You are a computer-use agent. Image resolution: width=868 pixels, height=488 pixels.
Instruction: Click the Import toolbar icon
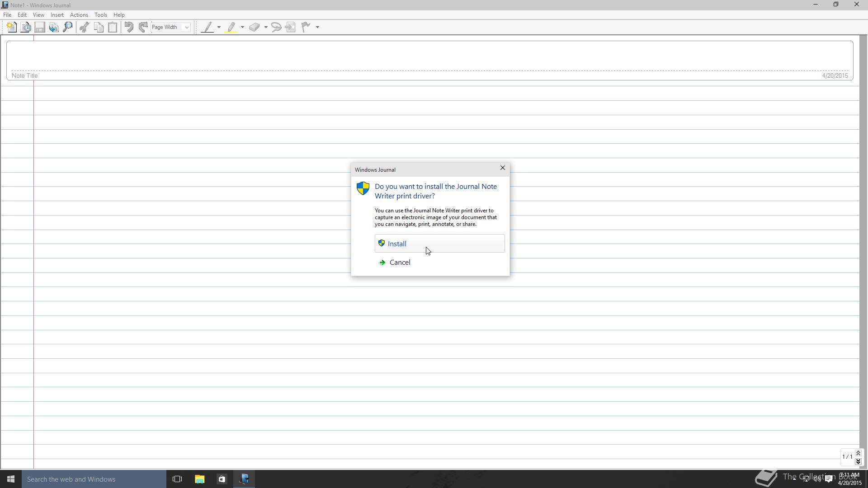[x=54, y=27]
